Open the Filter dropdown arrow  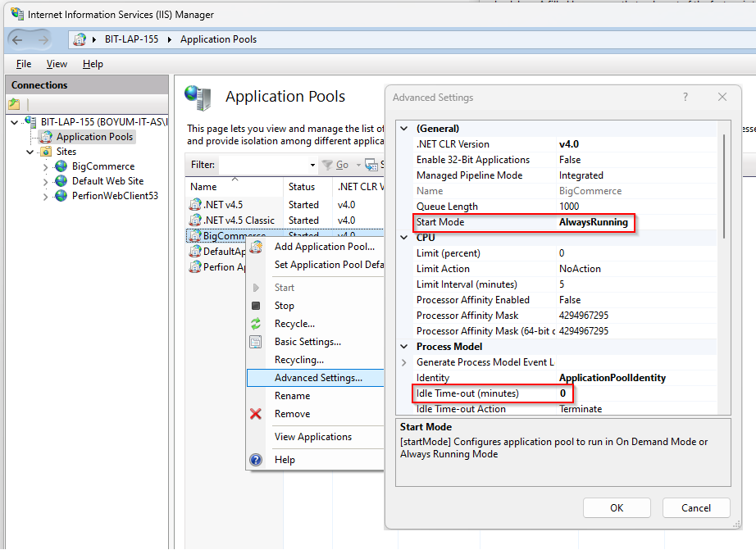pyautogui.click(x=312, y=166)
